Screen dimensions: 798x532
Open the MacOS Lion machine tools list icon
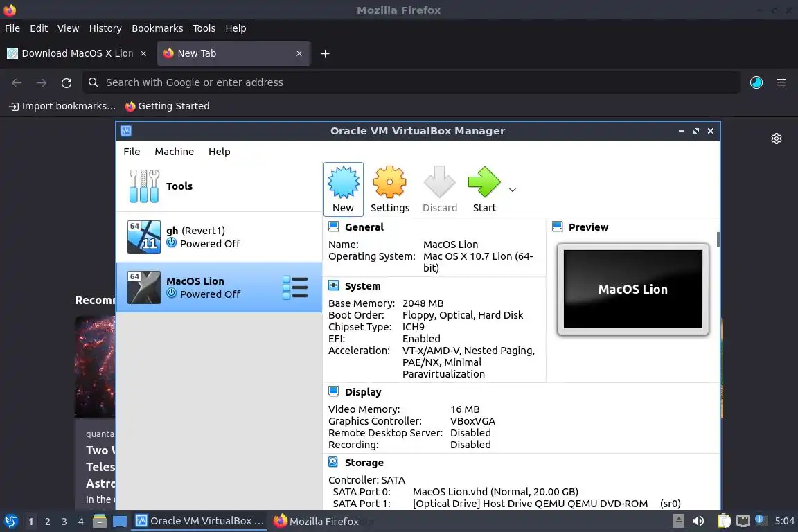[x=294, y=287]
